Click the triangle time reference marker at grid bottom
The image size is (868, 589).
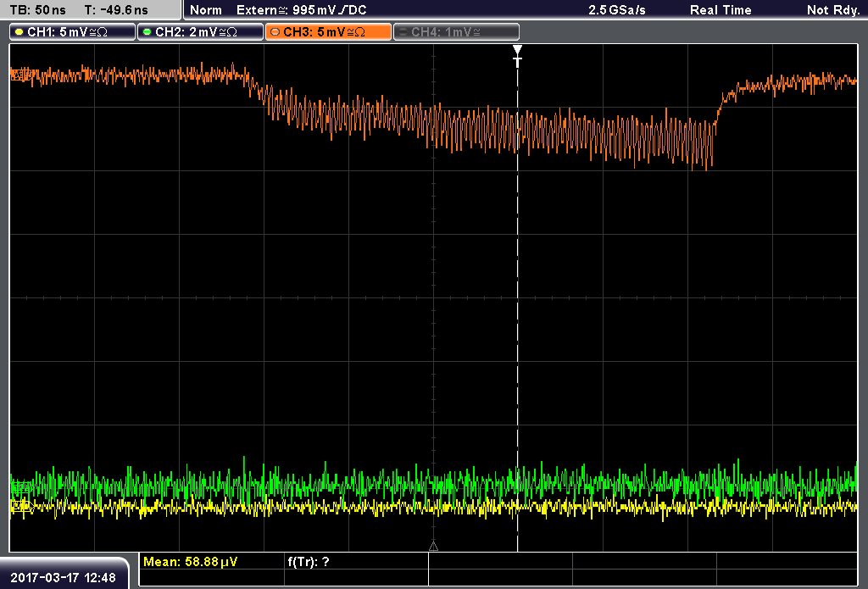pyautogui.click(x=433, y=547)
